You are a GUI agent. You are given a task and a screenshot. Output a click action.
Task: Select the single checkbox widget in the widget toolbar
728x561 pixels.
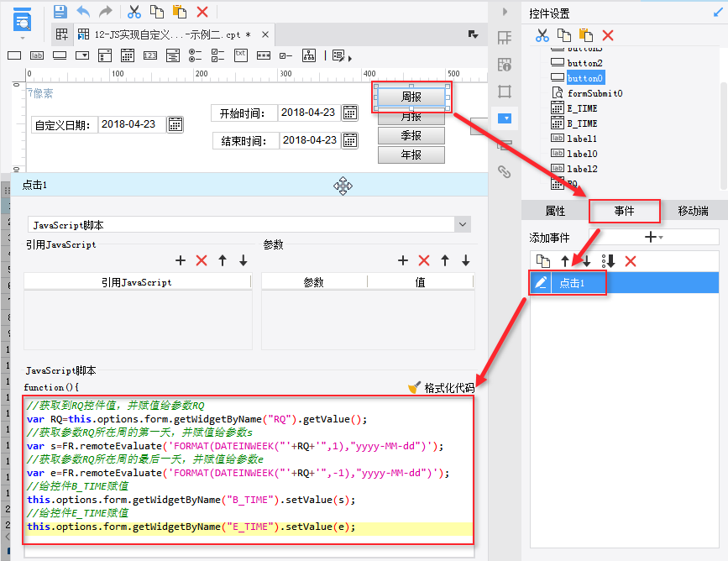pos(286,55)
